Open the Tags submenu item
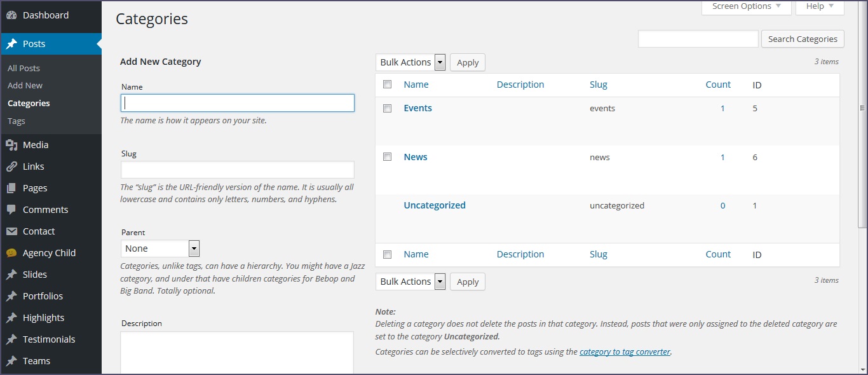 (17, 121)
